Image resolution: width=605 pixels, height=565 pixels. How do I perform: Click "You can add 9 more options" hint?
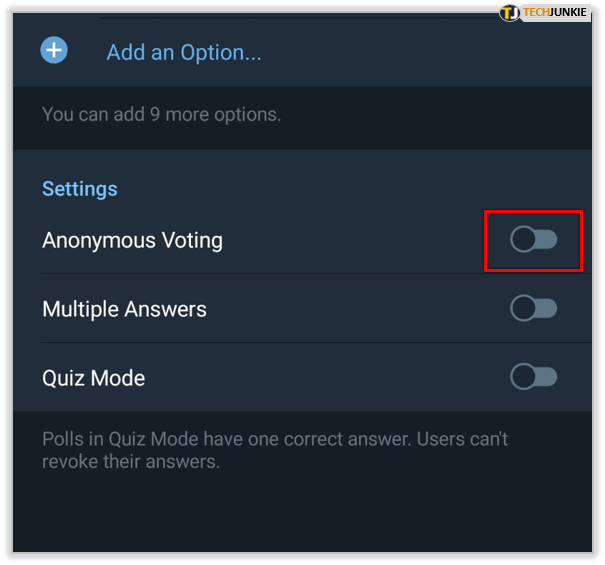click(x=161, y=114)
